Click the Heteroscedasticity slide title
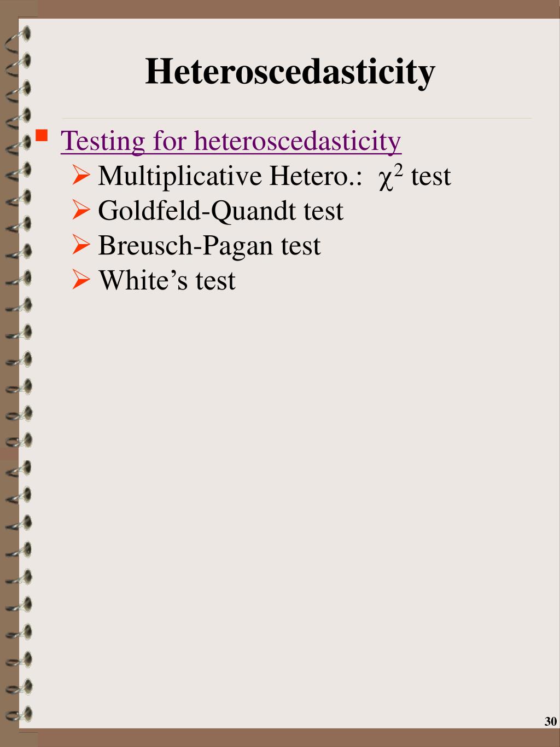560x747 pixels. point(290,72)
